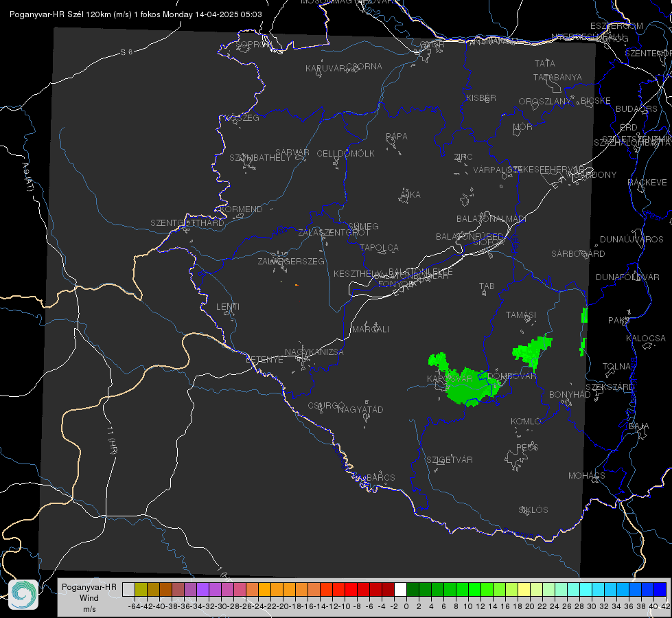The image size is (672, 618).
Task: Click the BICSKE label
Action: 595,101
